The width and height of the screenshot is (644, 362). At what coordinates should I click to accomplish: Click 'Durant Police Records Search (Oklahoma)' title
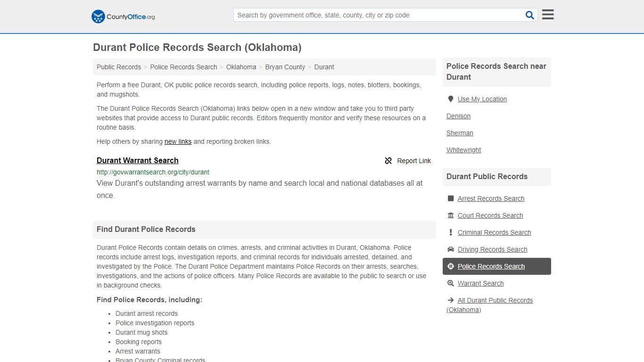197,47
